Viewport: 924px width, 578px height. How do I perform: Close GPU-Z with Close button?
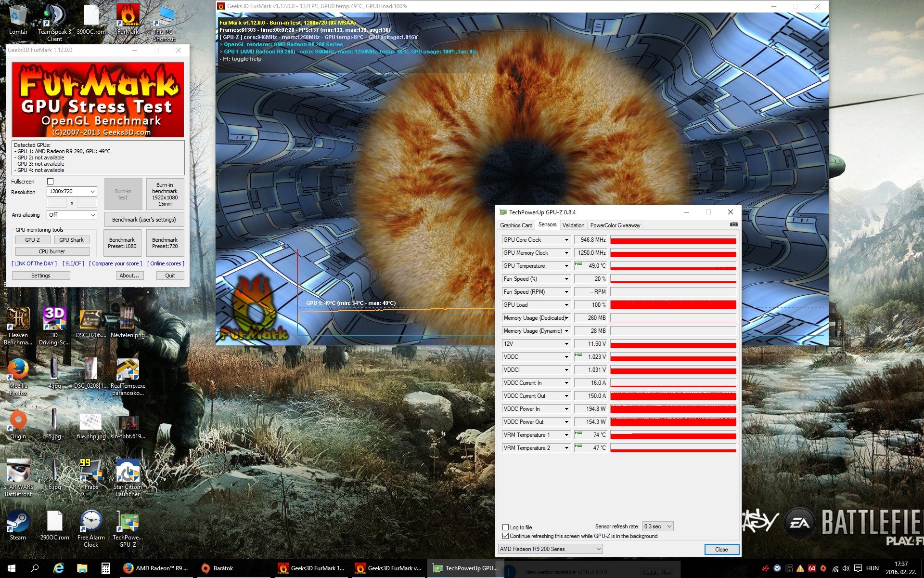721,550
